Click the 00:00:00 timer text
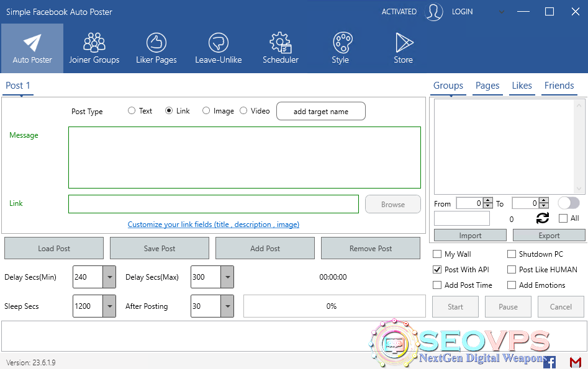588x369 pixels. [333, 277]
